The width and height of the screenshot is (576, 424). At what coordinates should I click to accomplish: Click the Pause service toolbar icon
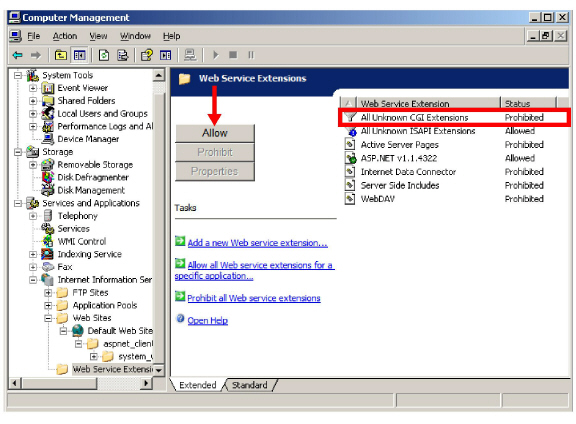pyautogui.click(x=251, y=55)
